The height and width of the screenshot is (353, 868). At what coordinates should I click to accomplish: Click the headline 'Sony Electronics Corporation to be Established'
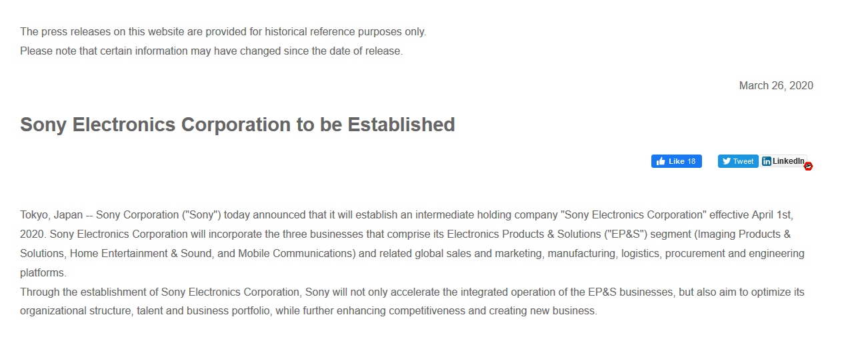pos(237,125)
